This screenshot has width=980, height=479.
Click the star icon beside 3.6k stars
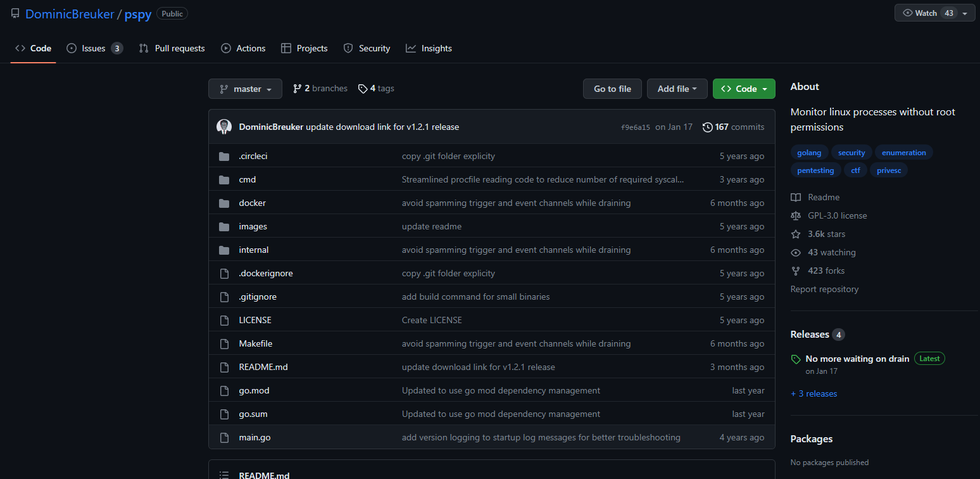pos(796,234)
